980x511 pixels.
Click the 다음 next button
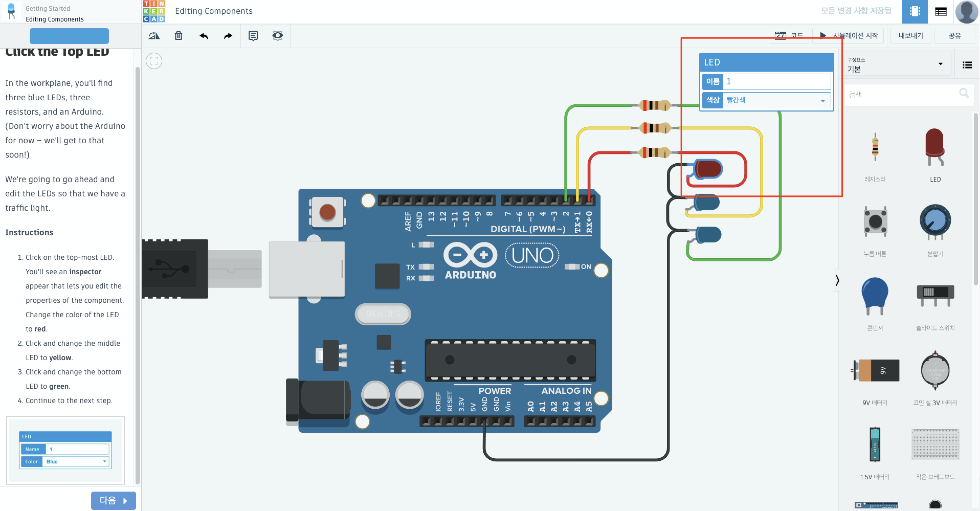click(x=113, y=500)
